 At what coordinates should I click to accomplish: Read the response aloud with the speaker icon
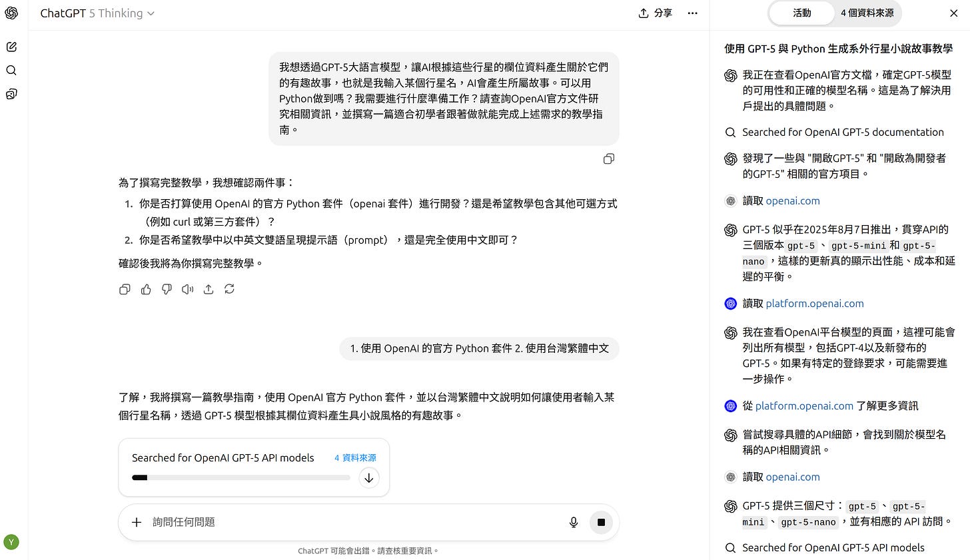[x=188, y=289]
